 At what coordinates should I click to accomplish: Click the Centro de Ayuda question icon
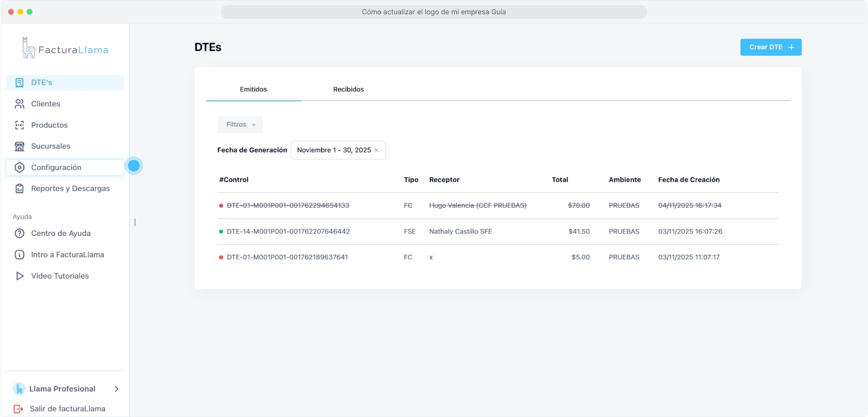(x=20, y=234)
